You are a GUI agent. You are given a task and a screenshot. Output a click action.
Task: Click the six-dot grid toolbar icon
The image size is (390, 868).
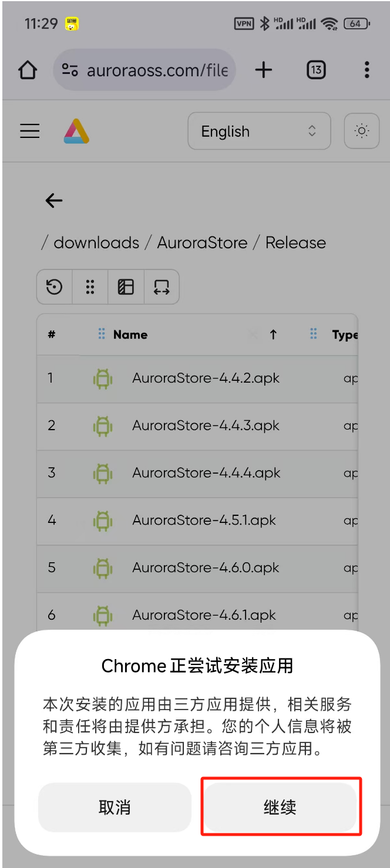pyautogui.click(x=90, y=287)
